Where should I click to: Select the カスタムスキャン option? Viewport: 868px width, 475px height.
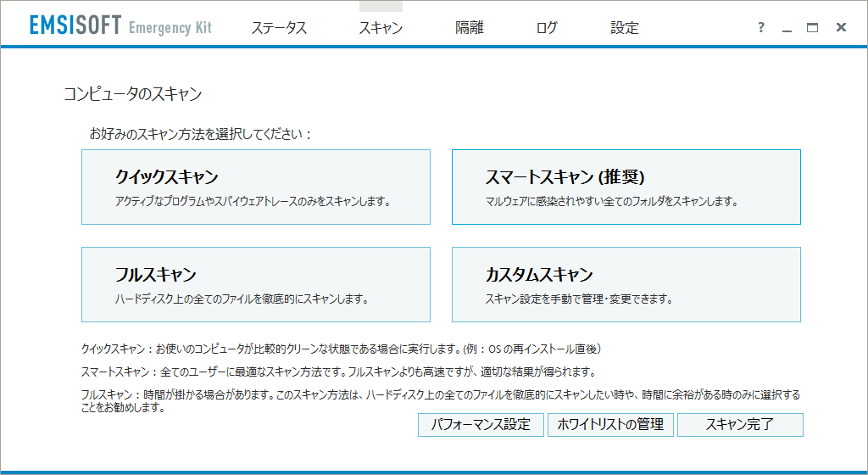coord(626,284)
